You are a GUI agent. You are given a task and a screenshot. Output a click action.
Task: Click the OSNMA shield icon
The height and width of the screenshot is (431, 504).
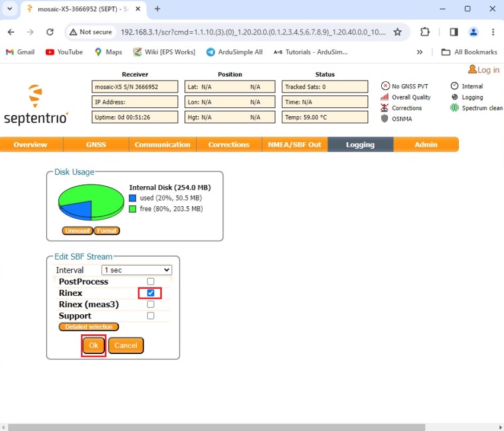coord(385,119)
